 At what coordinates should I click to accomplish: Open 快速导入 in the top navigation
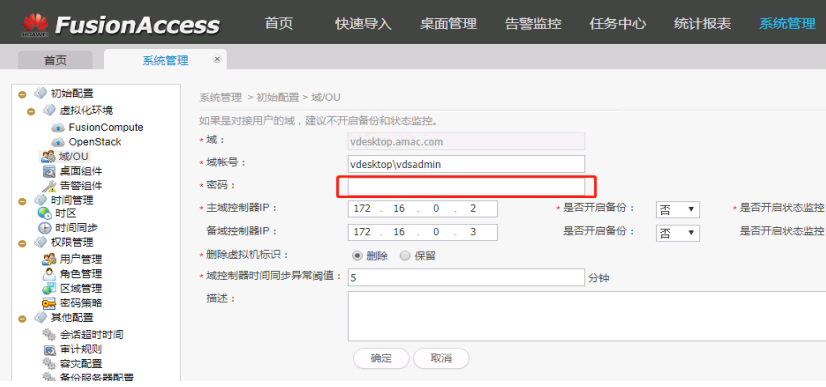click(x=363, y=24)
